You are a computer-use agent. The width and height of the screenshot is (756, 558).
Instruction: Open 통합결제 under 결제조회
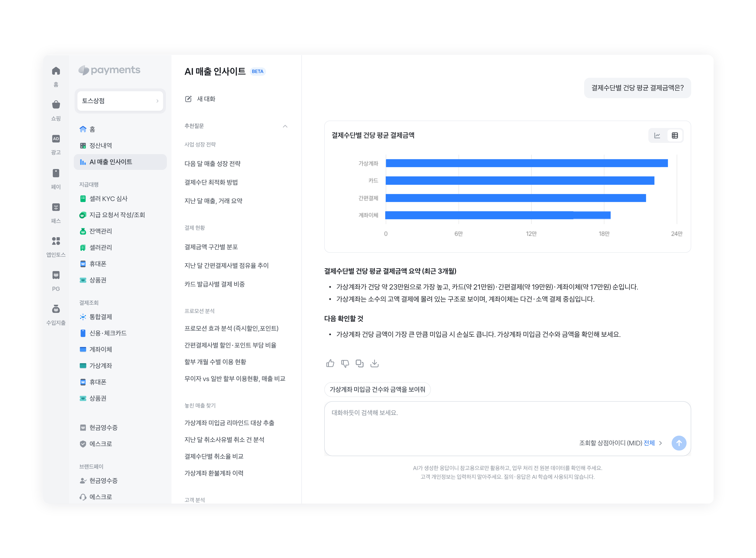(x=120, y=317)
